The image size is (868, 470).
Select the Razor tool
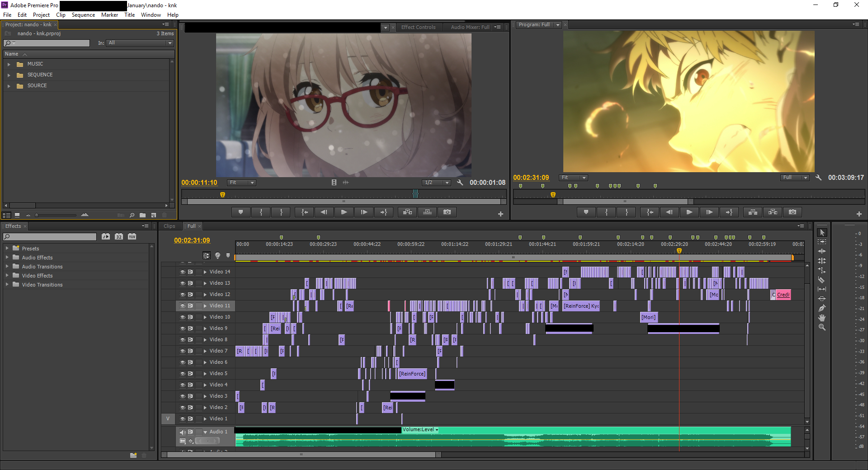tap(822, 280)
